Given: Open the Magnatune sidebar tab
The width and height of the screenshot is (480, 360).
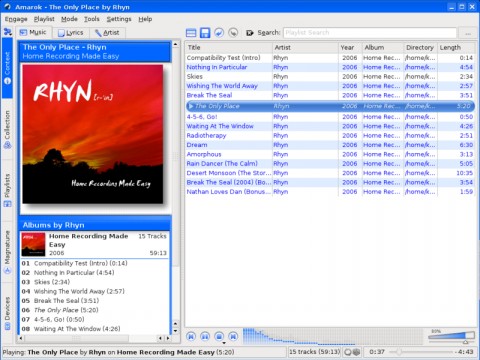Looking at the screenshot, I should 7,252.
